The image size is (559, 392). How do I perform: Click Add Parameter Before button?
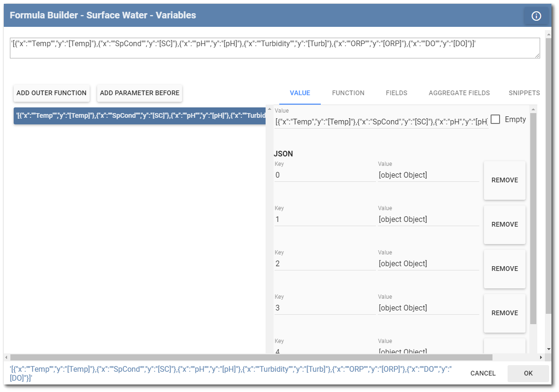click(140, 93)
